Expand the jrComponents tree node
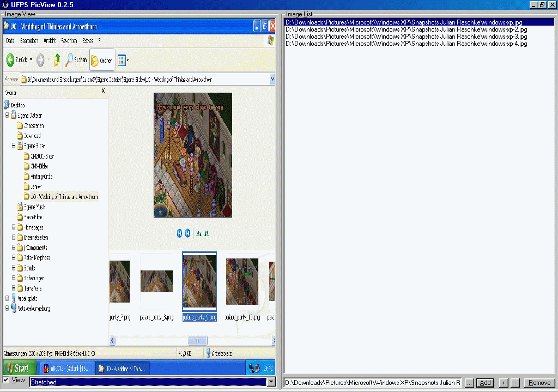558x392 pixels. pyautogui.click(x=14, y=247)
